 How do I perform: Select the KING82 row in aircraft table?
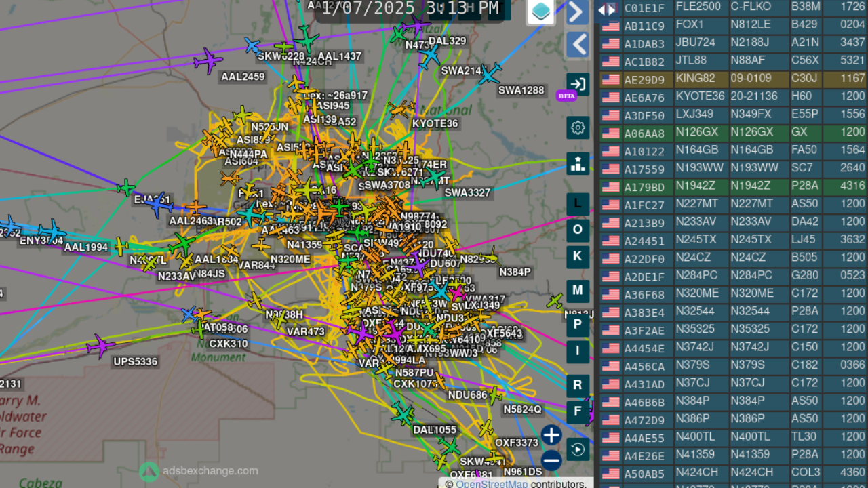[x=732, y=79]
